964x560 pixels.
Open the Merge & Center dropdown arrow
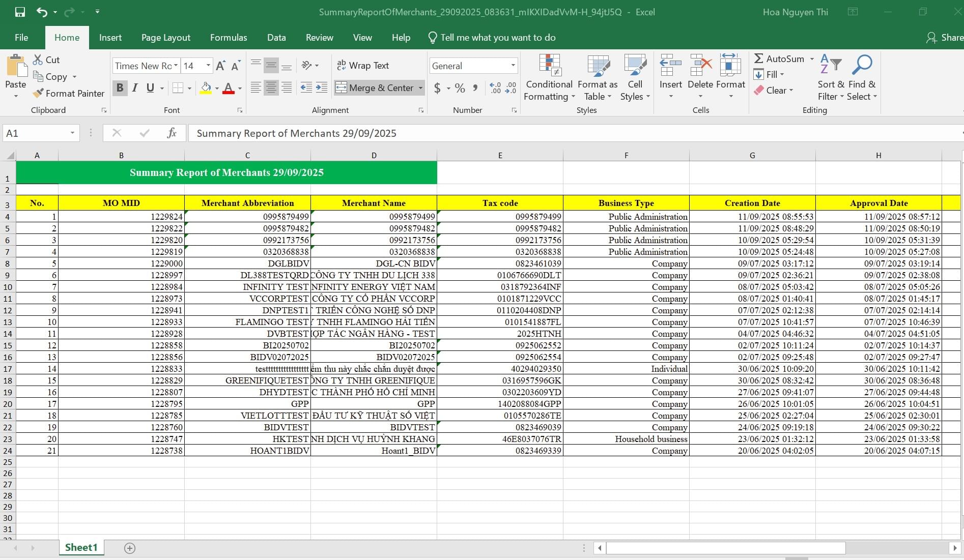click(x=420, y=88)
